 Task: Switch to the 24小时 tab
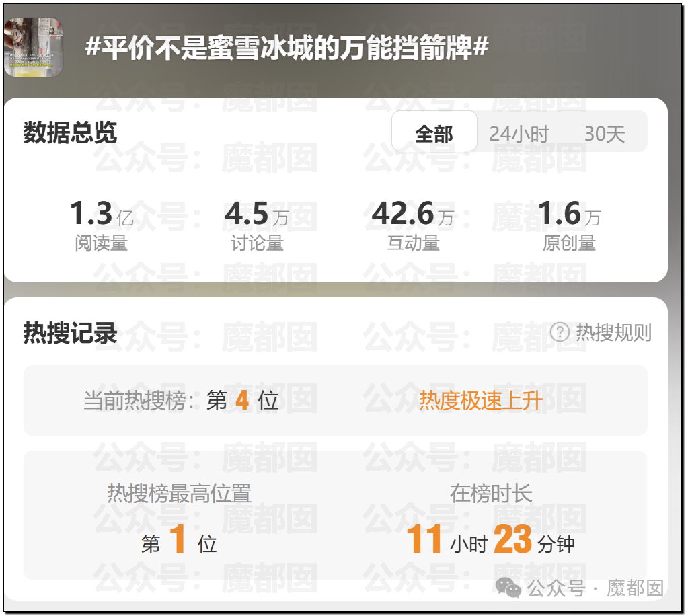pyautogui.click(x=519, y=134)
